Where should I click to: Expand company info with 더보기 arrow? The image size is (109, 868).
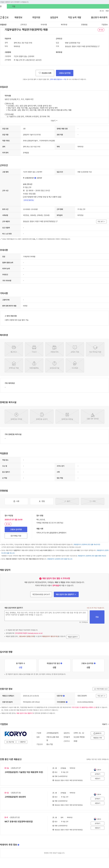105,724
